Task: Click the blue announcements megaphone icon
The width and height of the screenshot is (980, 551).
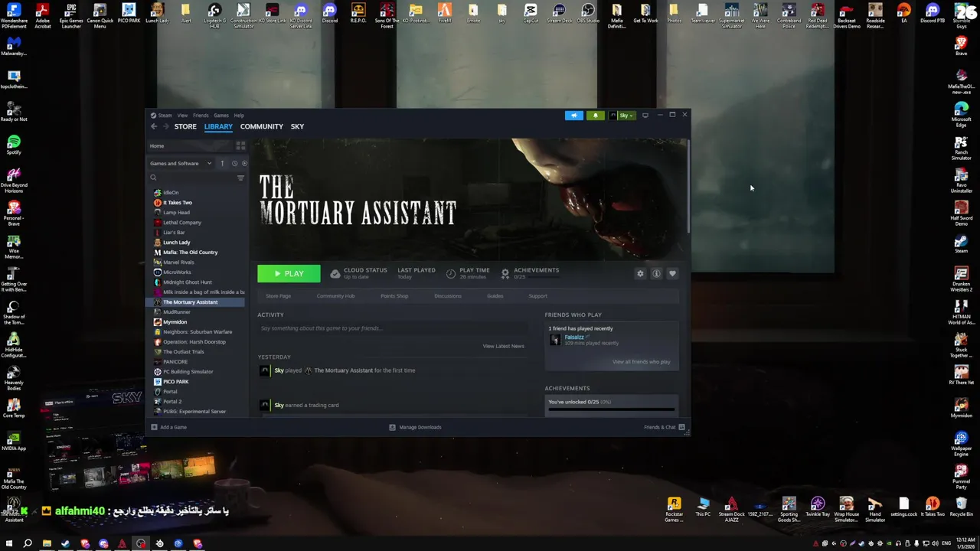Action: [x=573, y=116]
